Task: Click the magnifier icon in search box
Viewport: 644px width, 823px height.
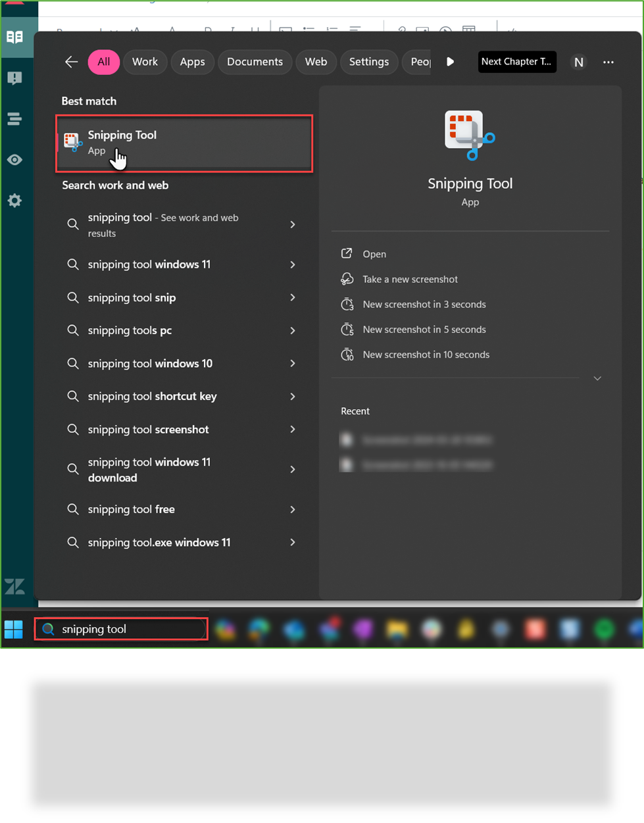Action: click(48, 629)
